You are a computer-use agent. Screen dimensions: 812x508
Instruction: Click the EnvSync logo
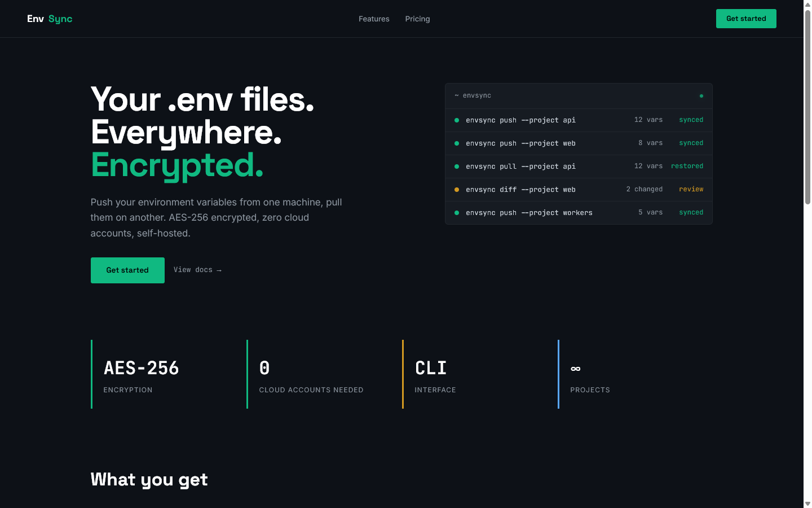pyautogui.click(x=49, y=19)
